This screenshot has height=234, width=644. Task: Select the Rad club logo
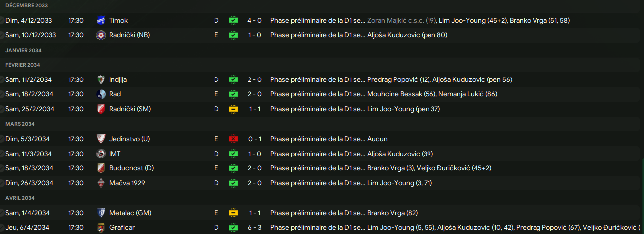[101, 94]
